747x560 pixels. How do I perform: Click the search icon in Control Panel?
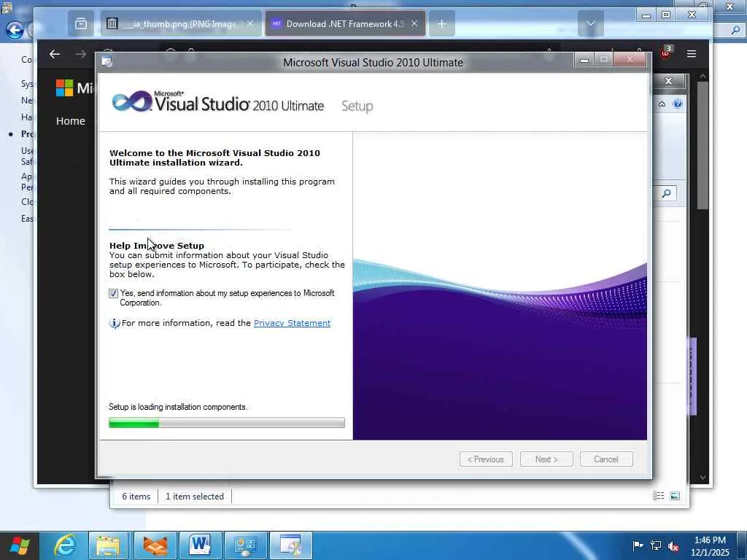(x=737, y=29)
